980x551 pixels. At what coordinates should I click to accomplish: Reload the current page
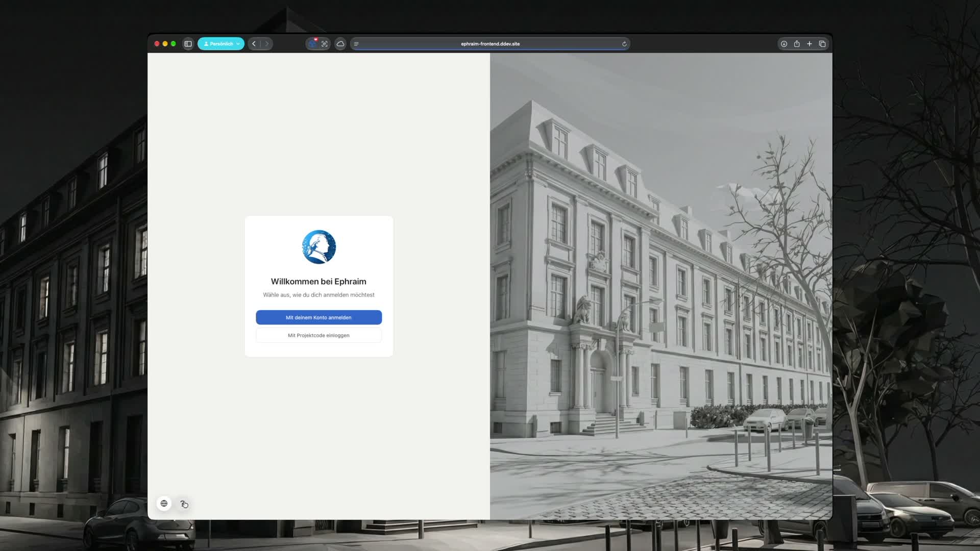[624, 44]
